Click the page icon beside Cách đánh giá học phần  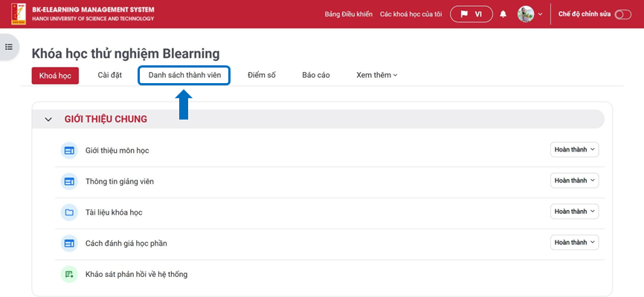pos(69,244)
